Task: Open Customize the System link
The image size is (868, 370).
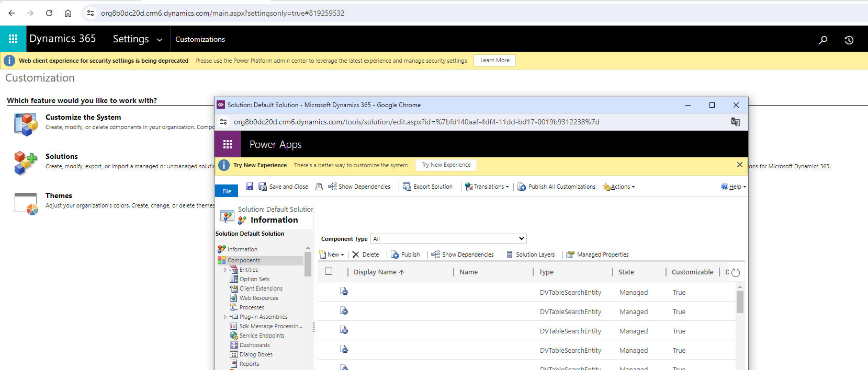Action: pos(83,117)
